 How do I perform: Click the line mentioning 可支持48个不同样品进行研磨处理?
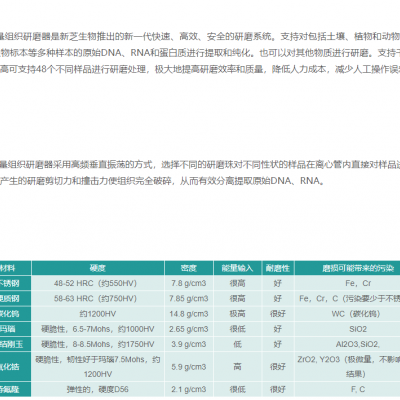click(x=200, y=69)
